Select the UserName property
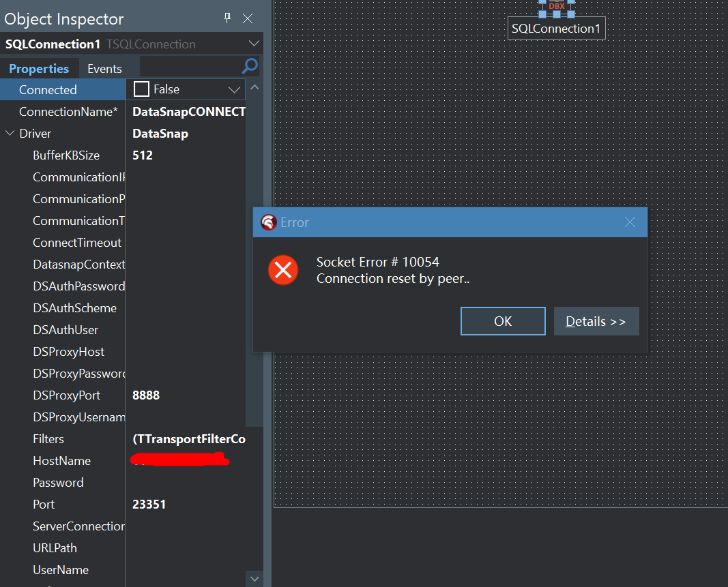This screenshot has height=587, width=728. 60,570
